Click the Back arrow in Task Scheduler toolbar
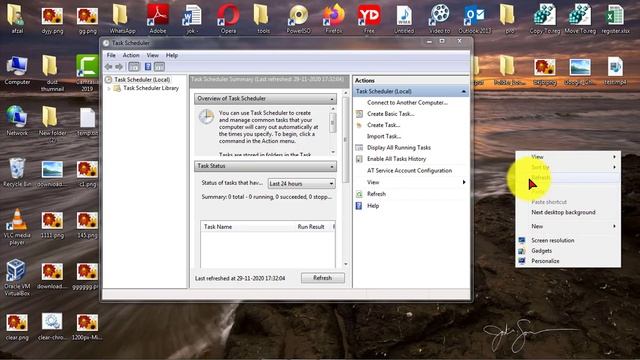 click(109, 67)
